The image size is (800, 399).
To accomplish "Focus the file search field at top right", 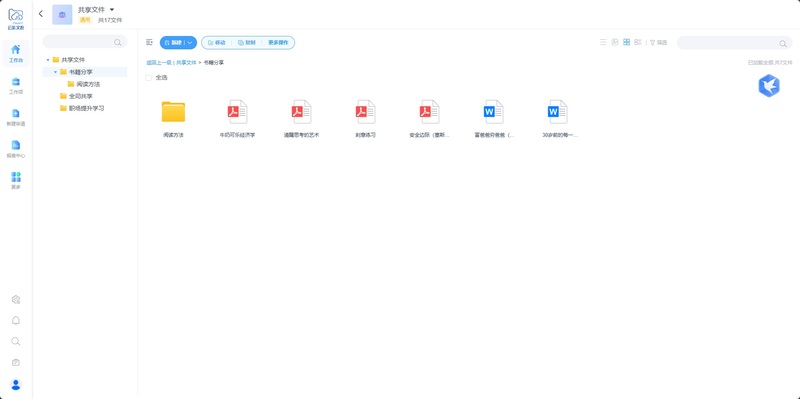I will (x=734, y=43).
